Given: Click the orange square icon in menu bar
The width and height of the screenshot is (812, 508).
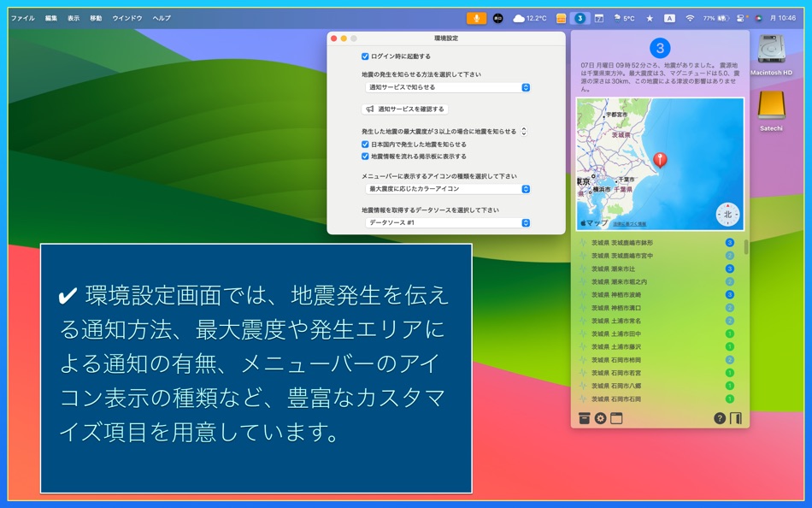Looking at the screenshot, I should tap(561, 18).
